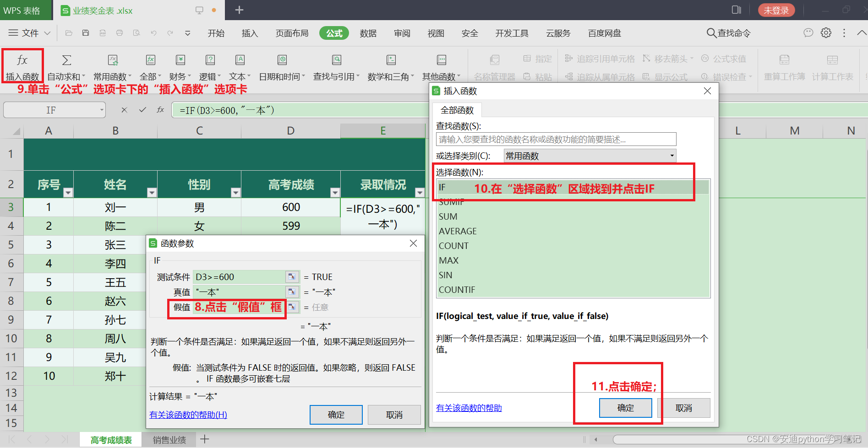Click the undo arrow in quick toolbar
Image resolution: width=868 pixels, height=448 pixels.
tap(153, 33)
